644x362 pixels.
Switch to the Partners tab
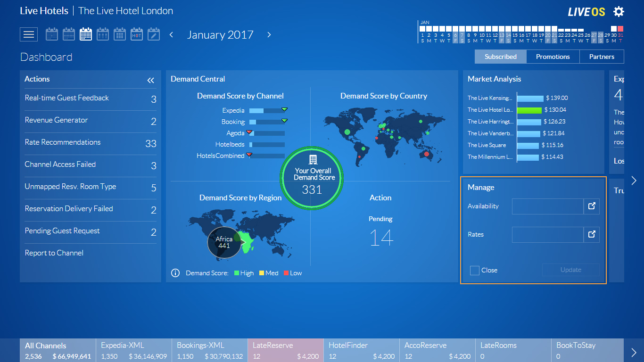(x=602, y=56)
